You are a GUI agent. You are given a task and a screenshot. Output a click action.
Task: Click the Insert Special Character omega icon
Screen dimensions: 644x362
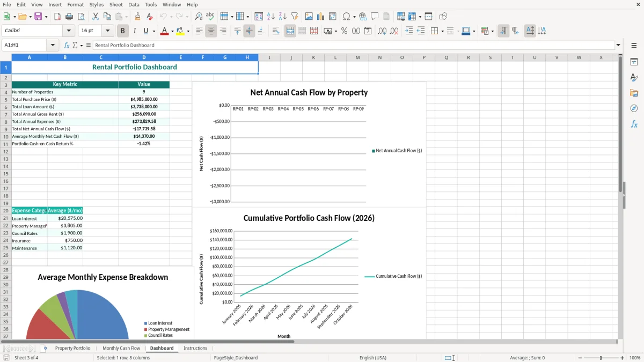coord(346,17)
